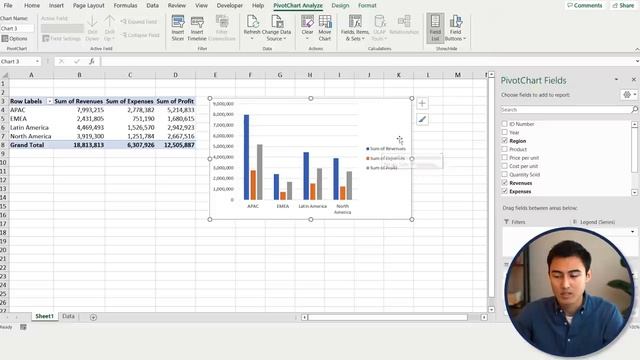Open the Clear dropdown arrow
Image resolution: width=640 pixels, height=360 pixels.
coord(307,39)
